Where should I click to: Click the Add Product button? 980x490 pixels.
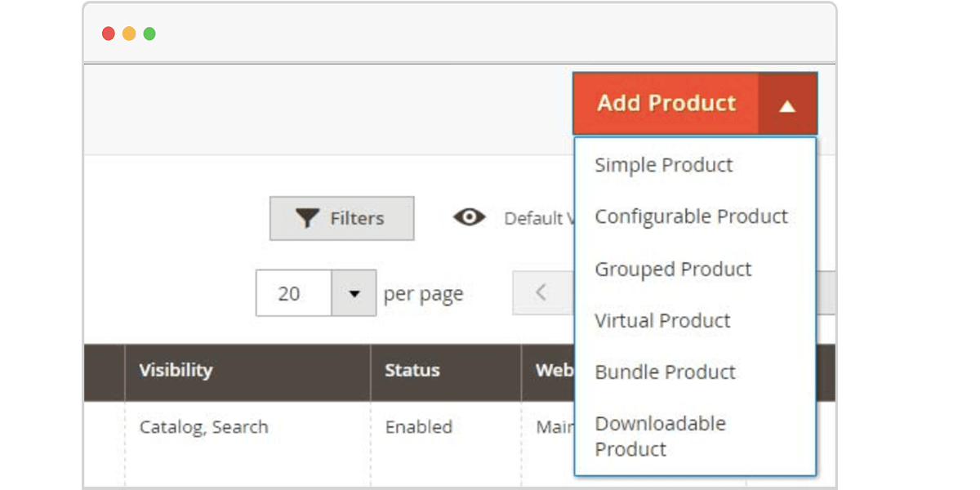[666, 104]
